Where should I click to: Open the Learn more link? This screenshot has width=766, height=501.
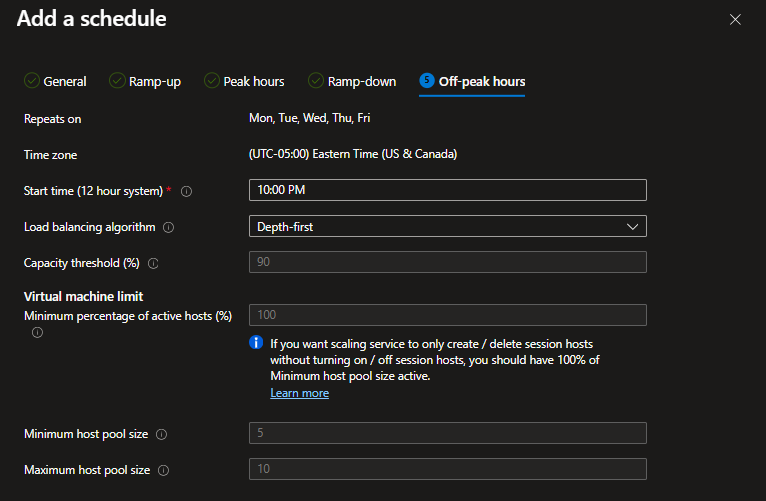299,393
